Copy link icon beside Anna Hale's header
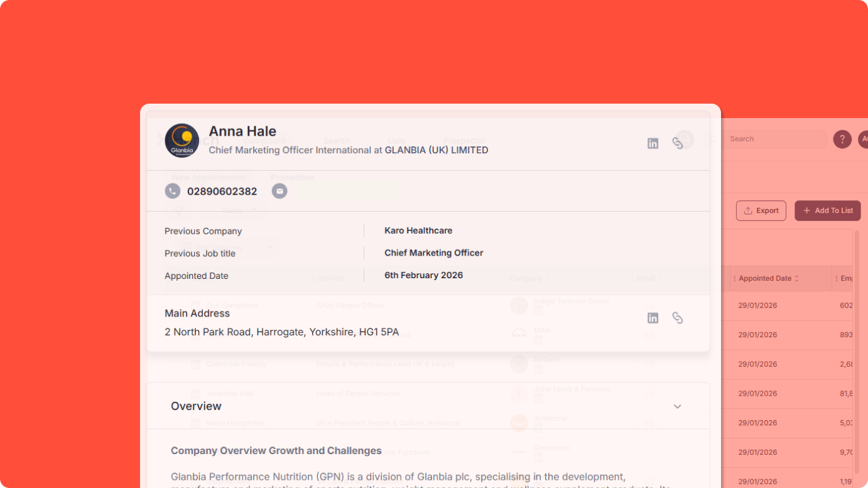 677,143
